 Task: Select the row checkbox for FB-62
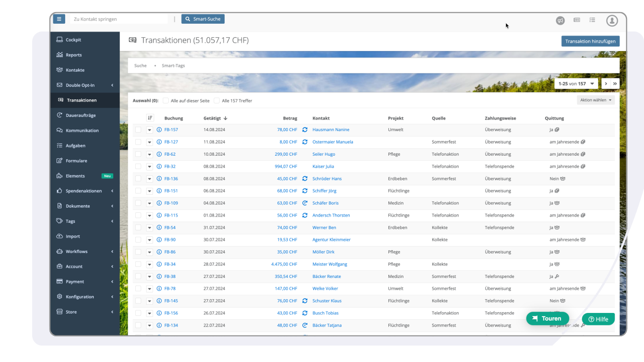(x=138, y=154)
